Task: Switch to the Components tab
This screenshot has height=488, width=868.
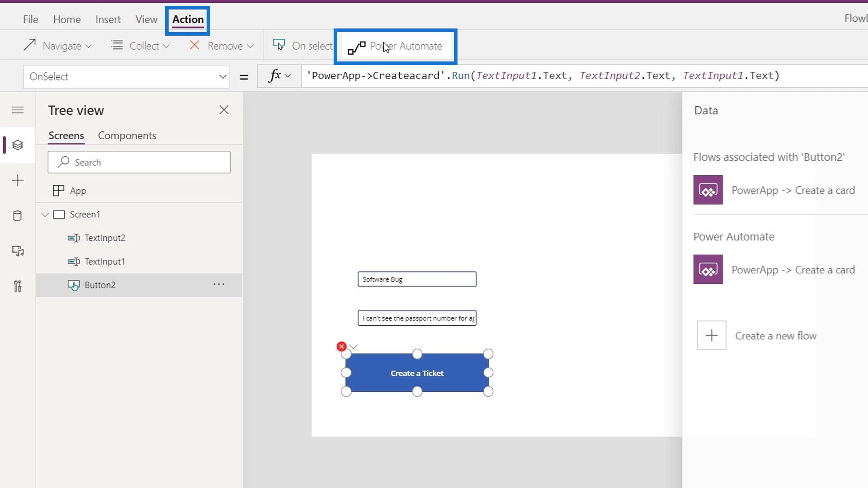Action: (x=127, y=136)
